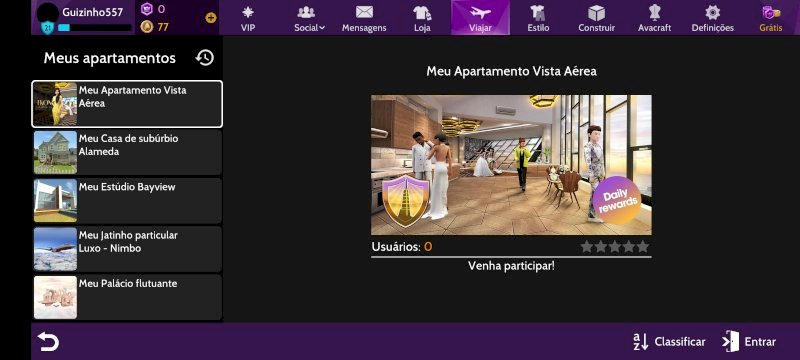This screenshot has width=800, height=360.
Task: Open Guizinho557 profile avatar
Action: 47,12
